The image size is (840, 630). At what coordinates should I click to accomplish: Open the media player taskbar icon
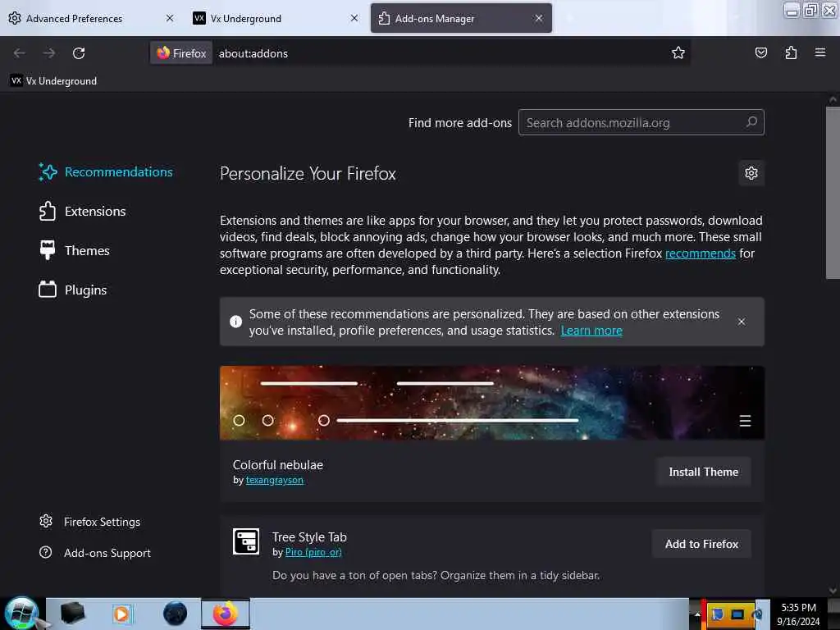(x=121, y=614)
